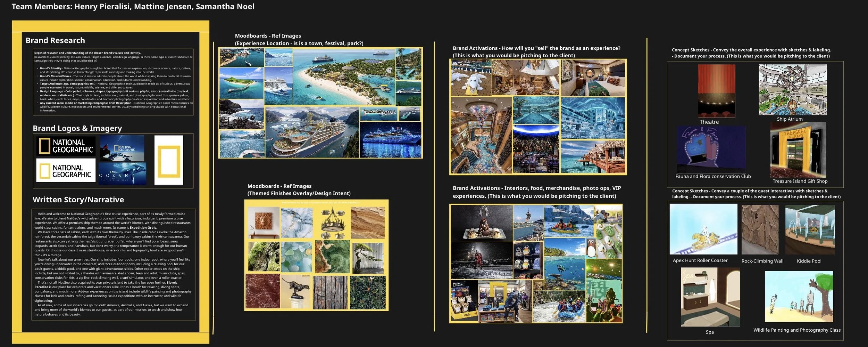This screenshot has width=868, height=347.
Task: Click the carved wooden lion image
Action: click(x=264, y=223)
